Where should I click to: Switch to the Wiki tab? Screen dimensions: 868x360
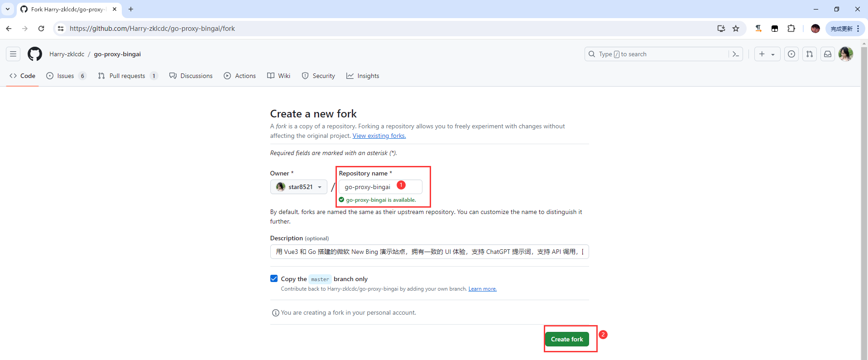point(278,76)
